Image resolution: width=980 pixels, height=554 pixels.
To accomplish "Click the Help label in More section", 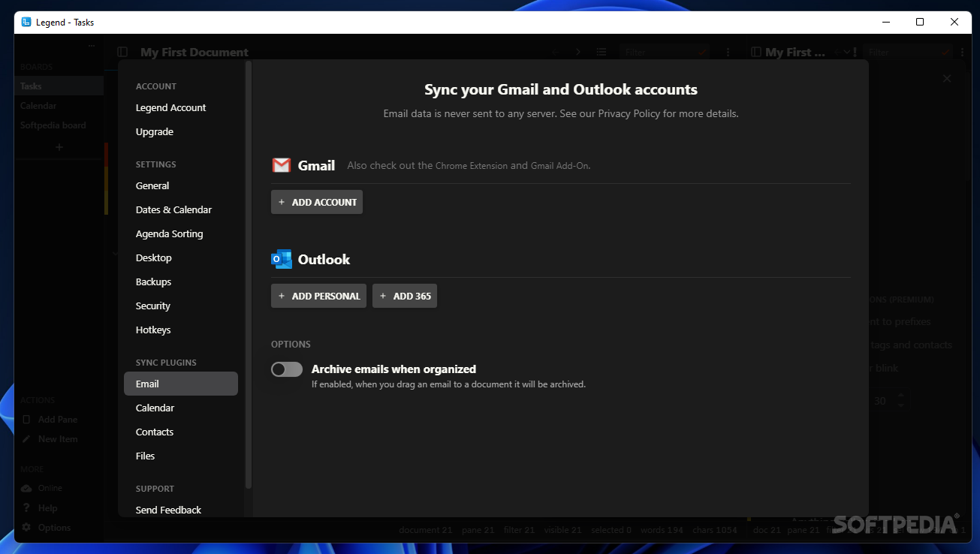I will (47, 508).
